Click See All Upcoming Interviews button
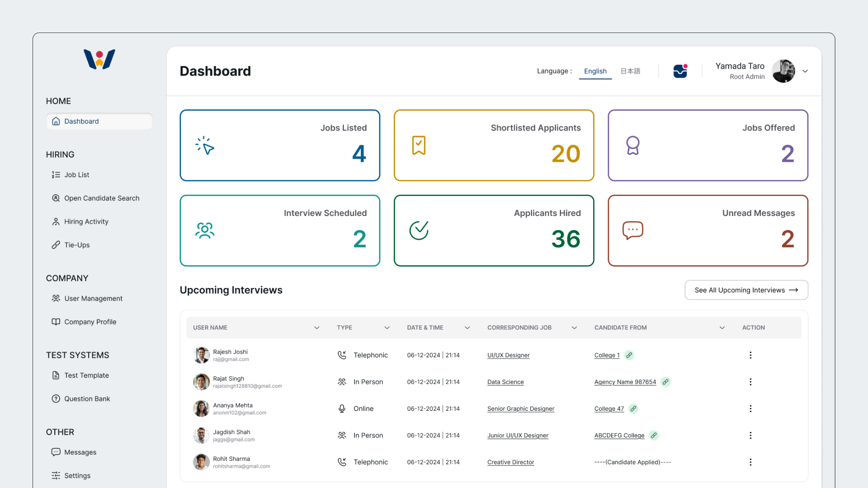Screen dimensions: 868x488 click(x=746, y=290)
